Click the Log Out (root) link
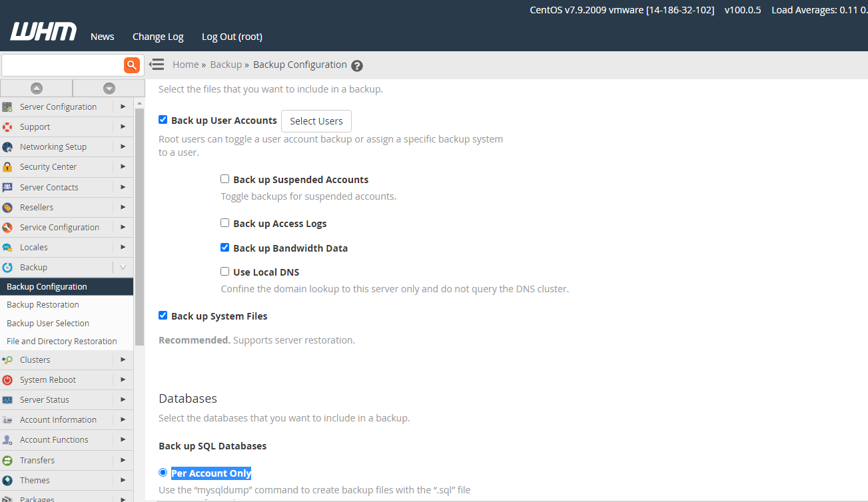 (232, 37)
